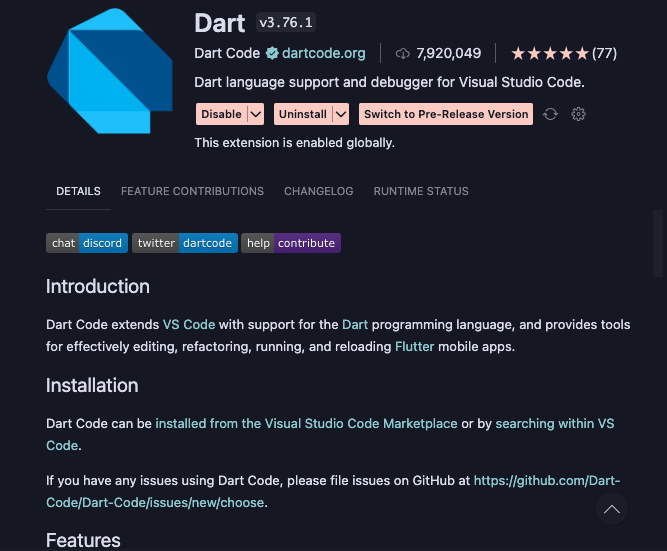
Task: Click the twitter dartcode badge
Action: pos(185,243)
